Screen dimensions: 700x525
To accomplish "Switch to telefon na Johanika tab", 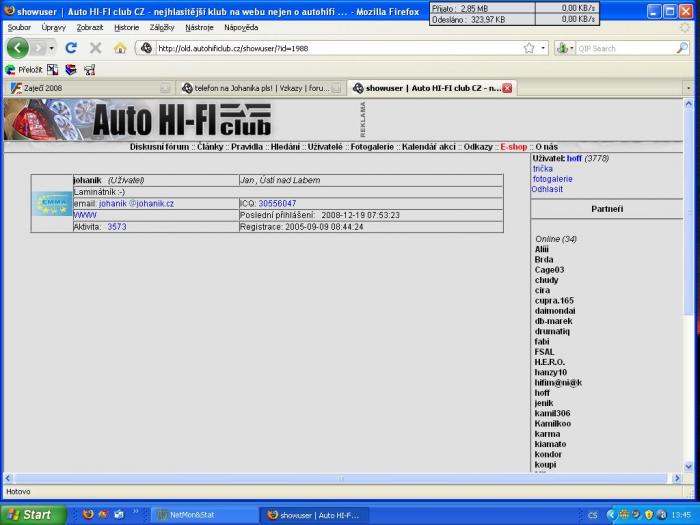I will [x=261, y=88].
